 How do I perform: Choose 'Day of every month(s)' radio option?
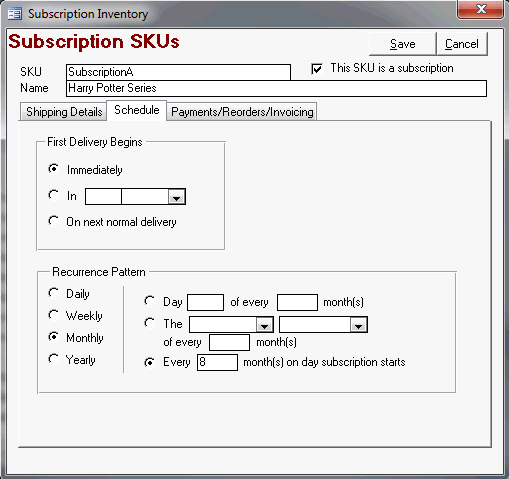coord(150,301)
